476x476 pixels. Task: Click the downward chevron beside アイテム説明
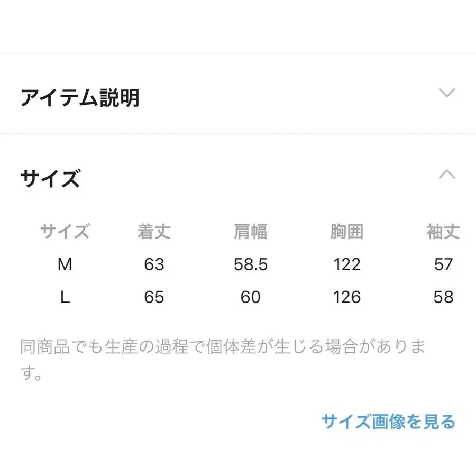click(x=447, y=93)
